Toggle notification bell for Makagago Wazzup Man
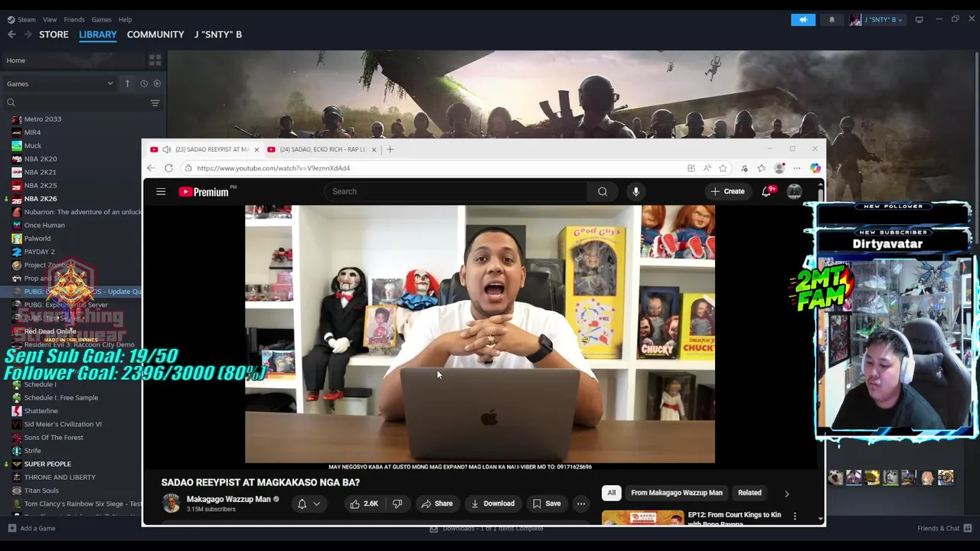The image size is (980, 551). click(302, 504)
